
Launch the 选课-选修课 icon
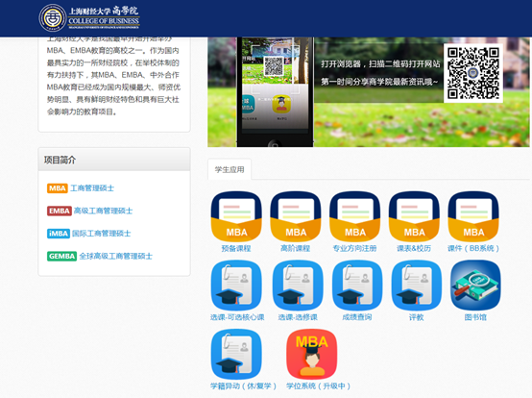click(298, 286)
